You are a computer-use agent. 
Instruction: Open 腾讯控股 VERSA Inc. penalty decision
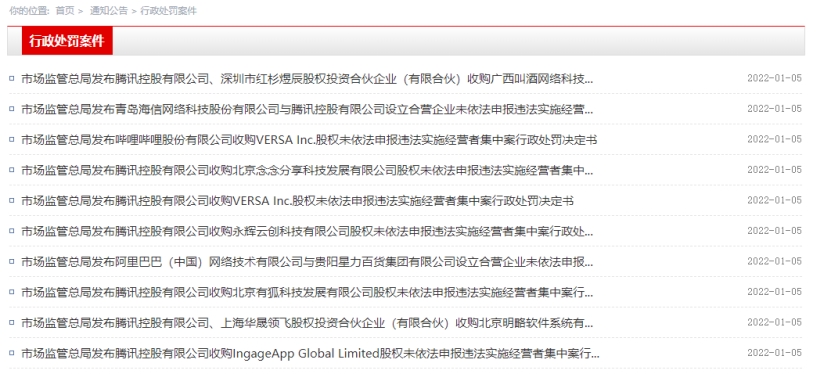297,201
